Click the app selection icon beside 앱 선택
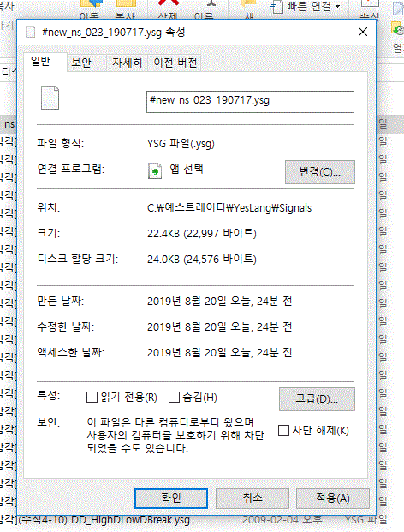404x532 pixels. [x=155, y=170]
